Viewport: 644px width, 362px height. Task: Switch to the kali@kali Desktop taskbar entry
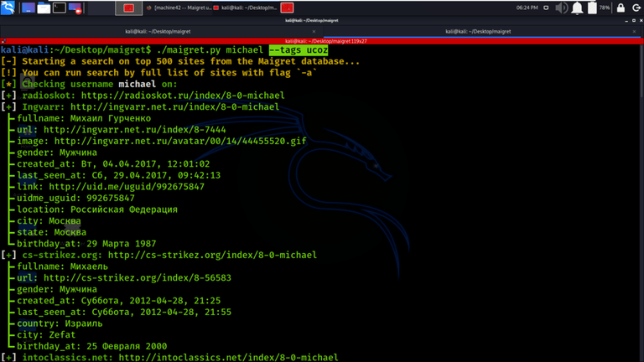(245, 8)
